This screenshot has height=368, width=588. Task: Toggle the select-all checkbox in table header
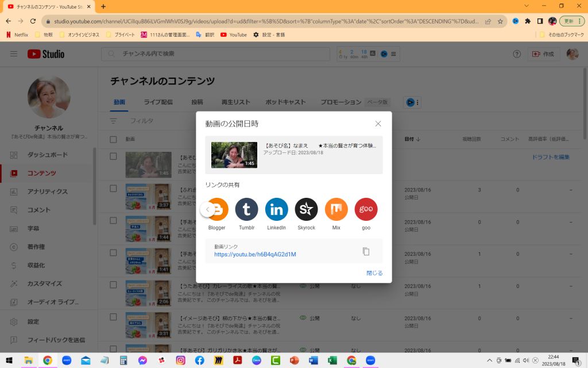point(113,139)
